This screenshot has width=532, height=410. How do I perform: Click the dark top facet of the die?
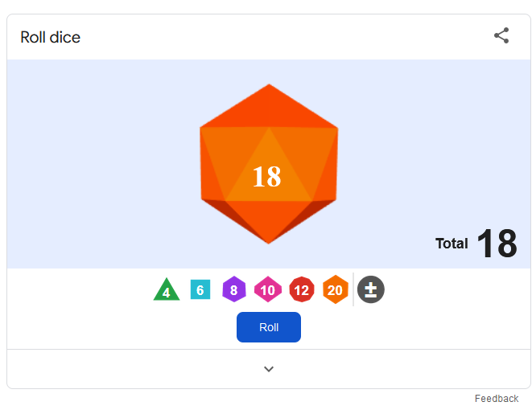click(269, 107)
